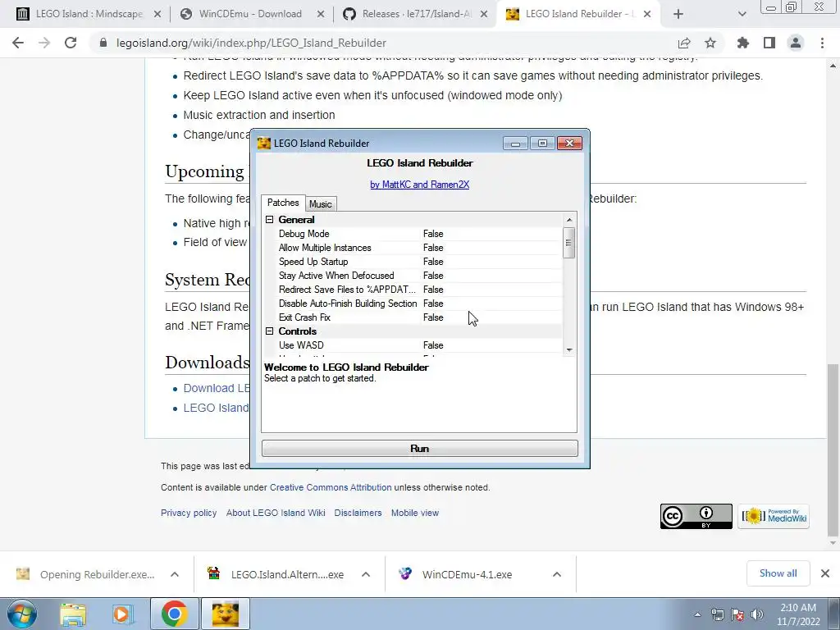
Task: Open the LEGO.Island.Altern....exe options arrow
Action: [x=366, y=574]
